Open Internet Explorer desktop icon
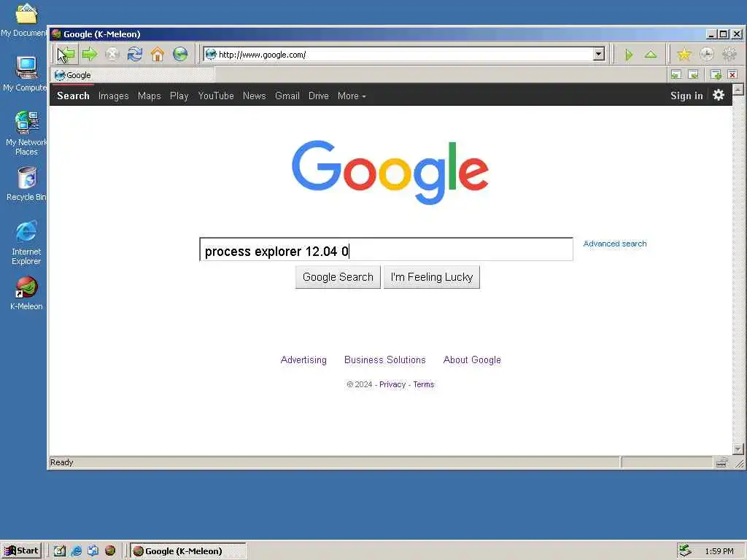Screen dimensions: 747x560 click(x=26, y=242)
